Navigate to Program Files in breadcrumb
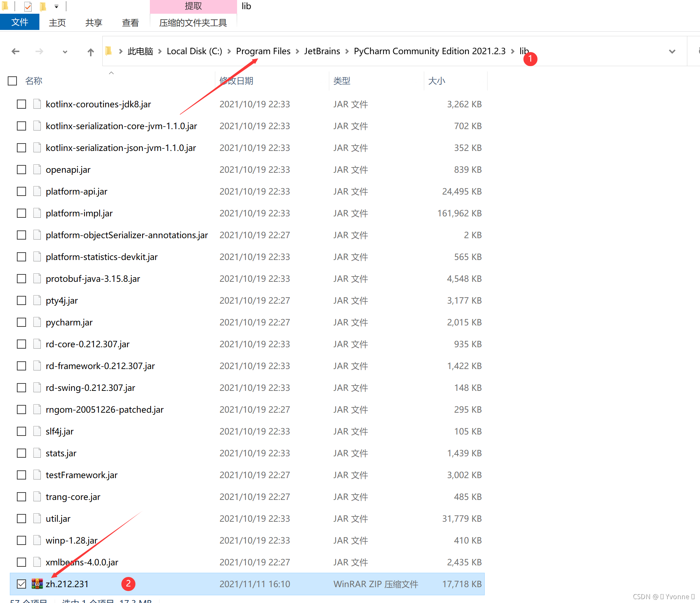Screen dimensions: 700x603 coord(263,51)
